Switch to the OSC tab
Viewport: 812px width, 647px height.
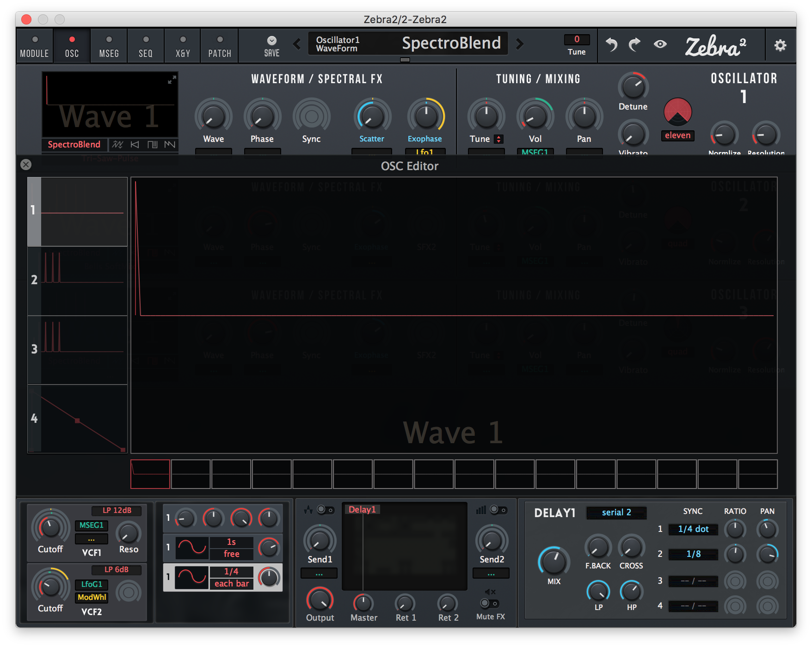point(72,46)
